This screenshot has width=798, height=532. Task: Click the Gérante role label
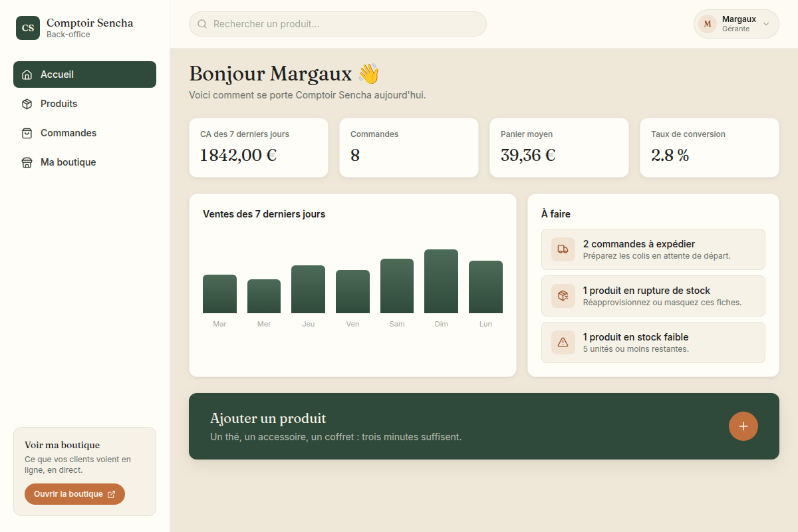(735, 29)
